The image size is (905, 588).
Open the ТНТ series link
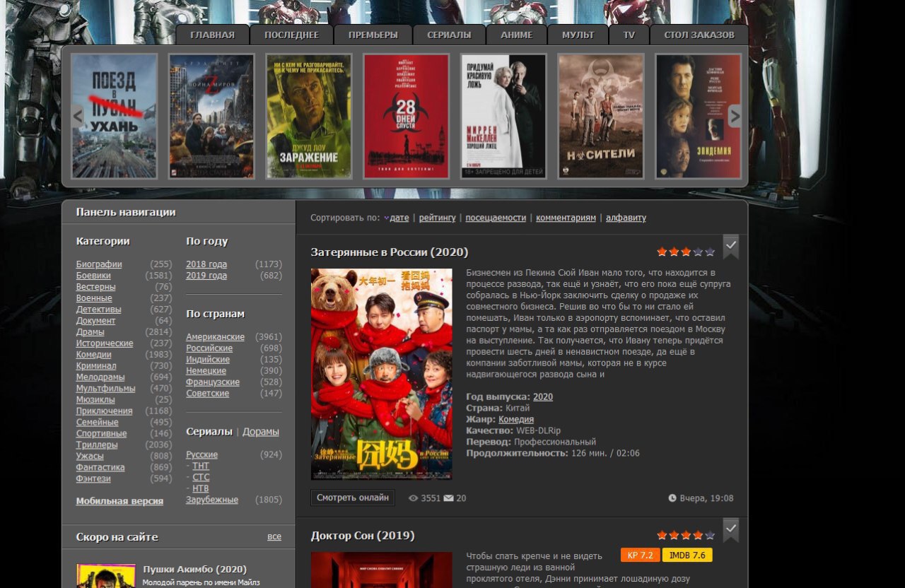[x=201, y=466]
